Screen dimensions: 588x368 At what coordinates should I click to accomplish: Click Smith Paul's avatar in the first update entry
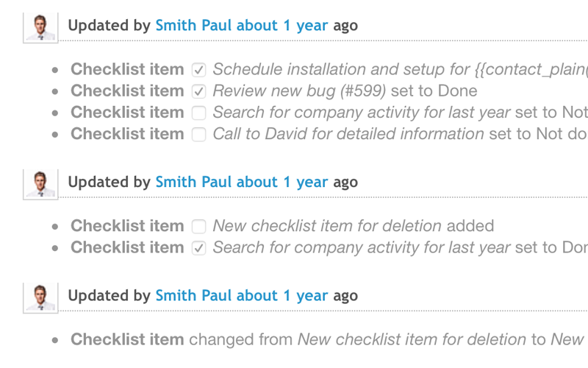40,27
